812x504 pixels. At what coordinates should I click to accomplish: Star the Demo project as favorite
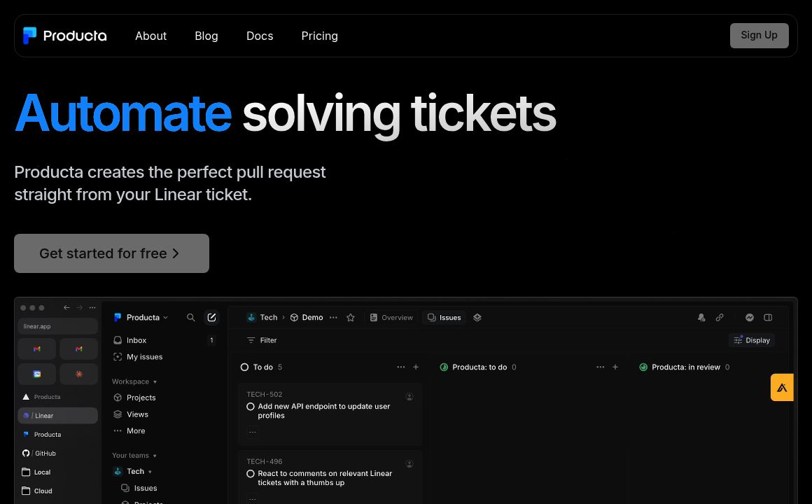351,318
